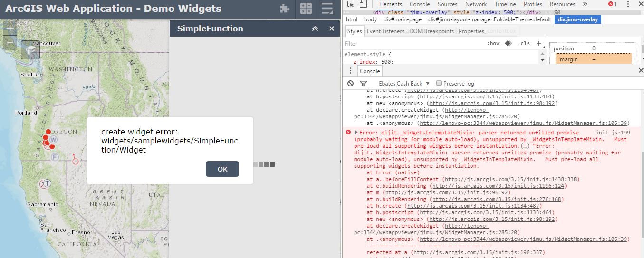
Task: Open the init.js:96:92 stack link
Action: click(x=447, y=192)
